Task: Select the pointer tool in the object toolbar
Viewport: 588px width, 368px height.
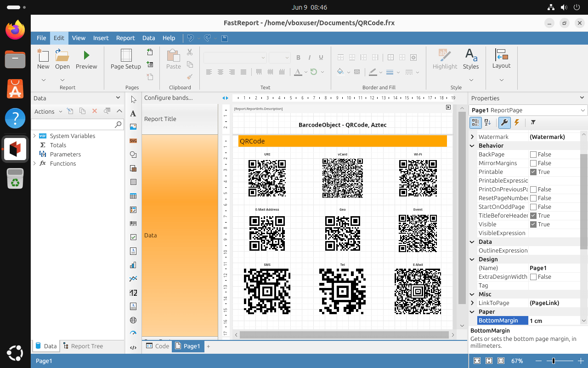Action: 134,99
